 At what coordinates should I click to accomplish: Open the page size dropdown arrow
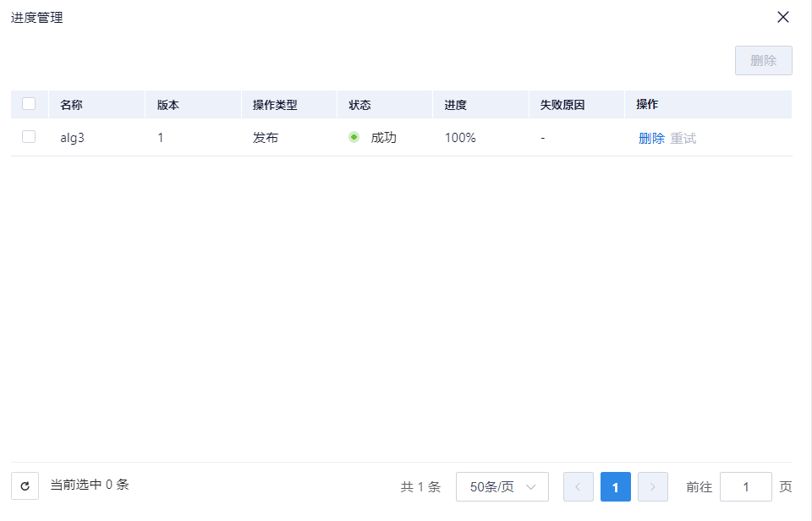click(531, 486)
